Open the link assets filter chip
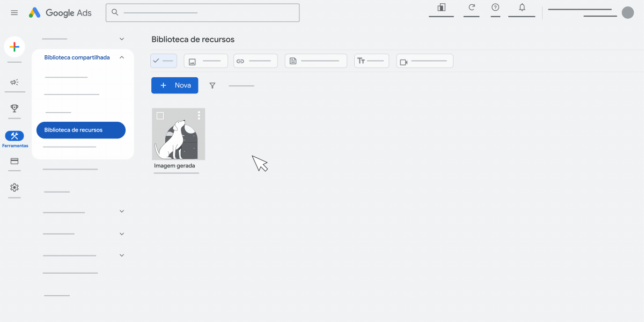644x322 pixels. [255, 61]
